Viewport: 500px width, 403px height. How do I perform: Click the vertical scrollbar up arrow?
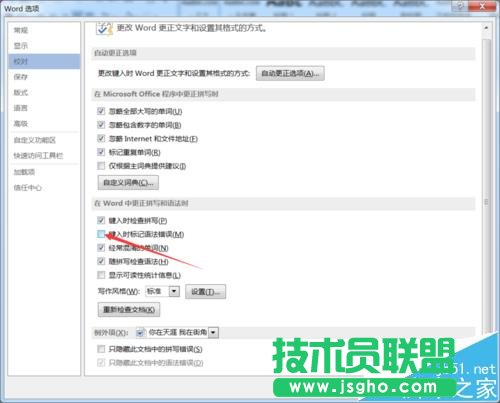tap(486, 28)
